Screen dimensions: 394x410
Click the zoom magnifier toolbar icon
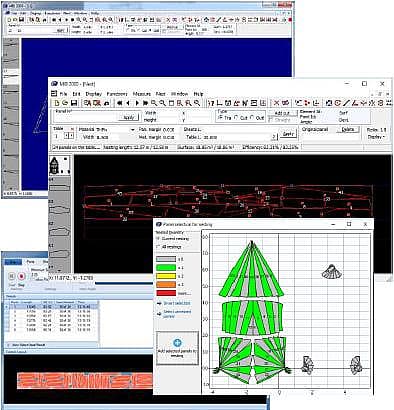coord(154,103)
